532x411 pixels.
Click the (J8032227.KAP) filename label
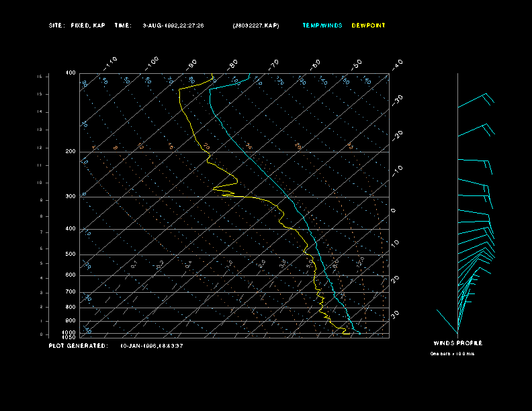(255, 26)
